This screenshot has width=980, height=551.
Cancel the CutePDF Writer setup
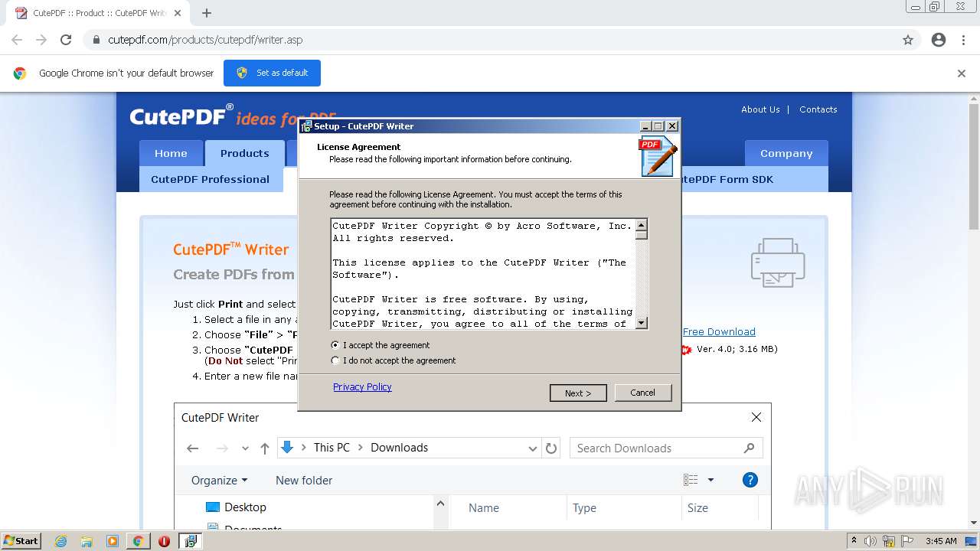coord(642,393)
